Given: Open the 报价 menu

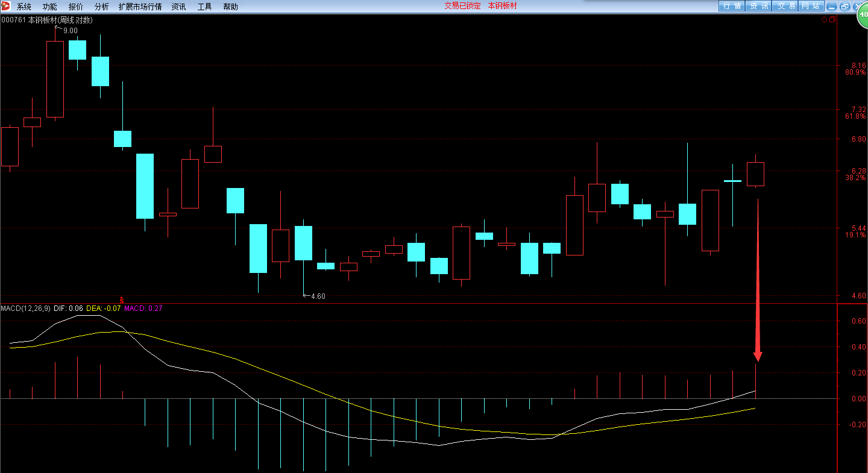Looking at the screenshot, I should pyautogui.click(x=76, y=7).
